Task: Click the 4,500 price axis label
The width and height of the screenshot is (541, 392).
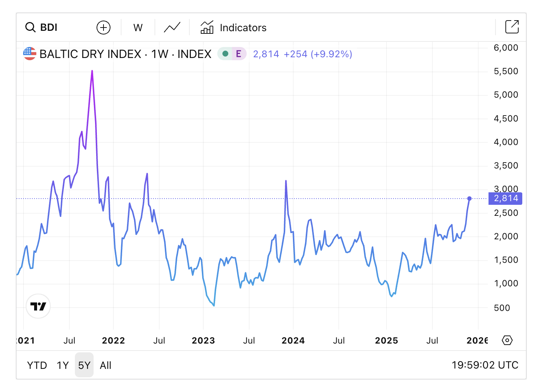Action: pos(506,119)
